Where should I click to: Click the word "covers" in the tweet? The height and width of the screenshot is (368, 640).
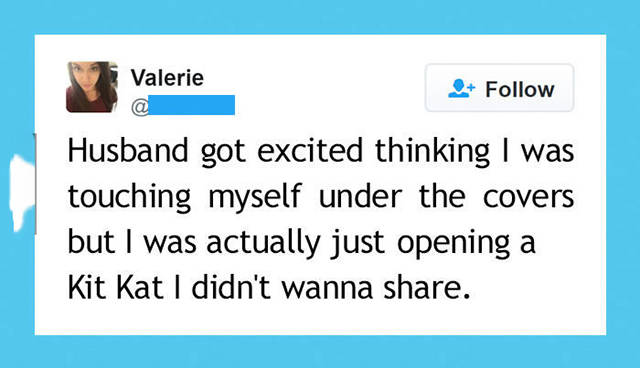(x=529, y=198)
